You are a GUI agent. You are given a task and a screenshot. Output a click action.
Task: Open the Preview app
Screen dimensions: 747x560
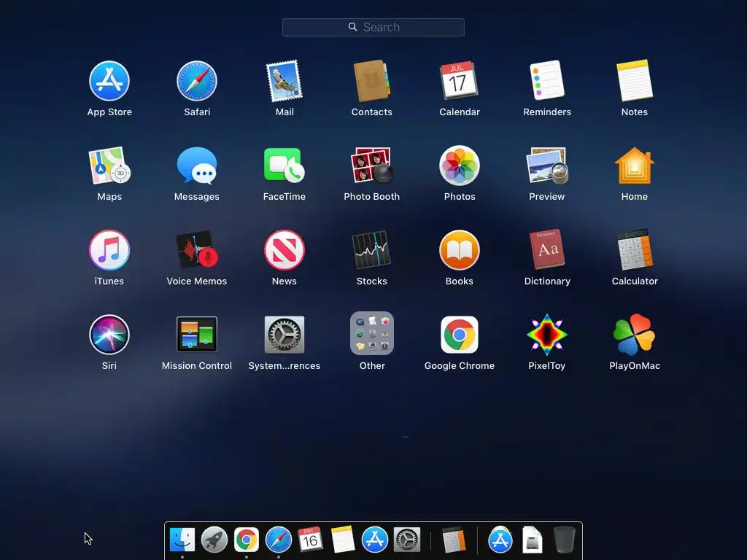tap(547, 166)
